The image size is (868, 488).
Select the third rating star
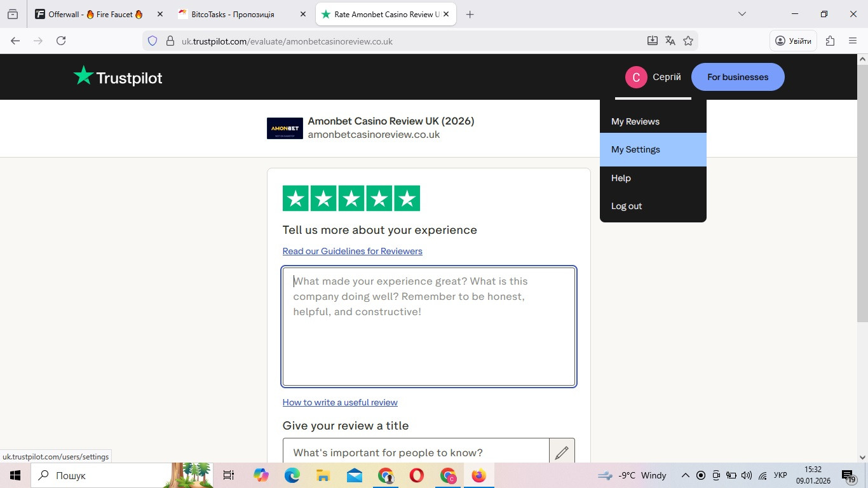tap(351, 198)
